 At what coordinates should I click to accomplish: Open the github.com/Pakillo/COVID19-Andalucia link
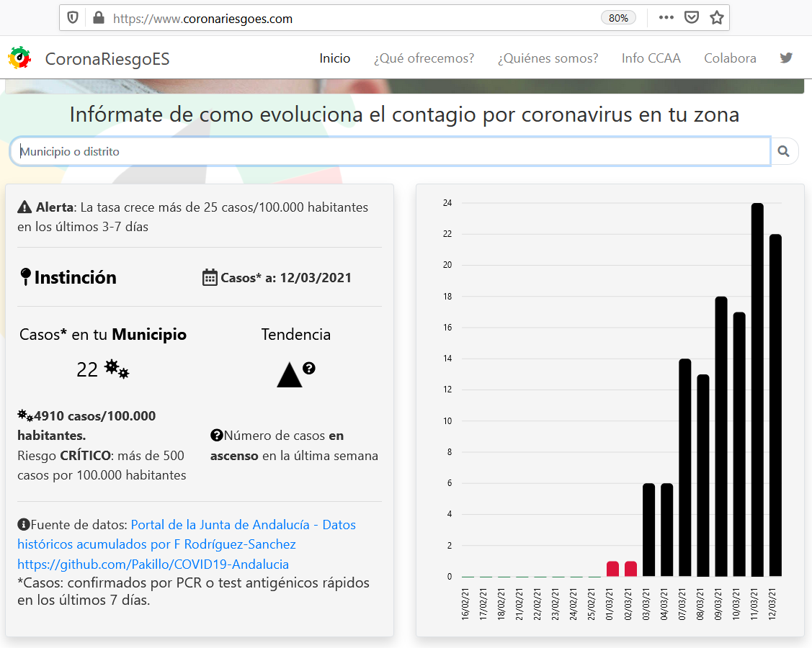tap(153, 564)
